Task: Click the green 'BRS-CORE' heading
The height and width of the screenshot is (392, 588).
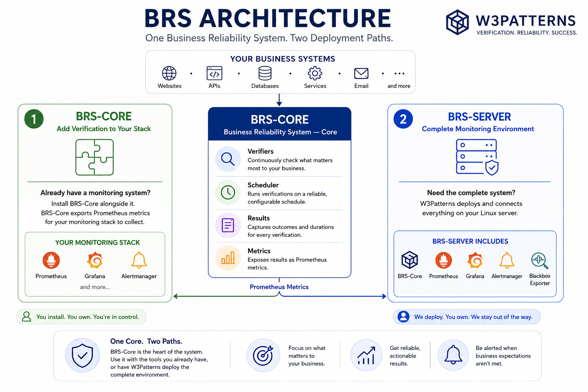Action: tap(104, 116)
